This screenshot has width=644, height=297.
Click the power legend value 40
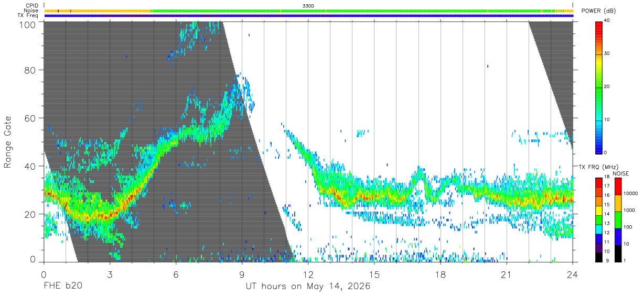coord(607,20)
